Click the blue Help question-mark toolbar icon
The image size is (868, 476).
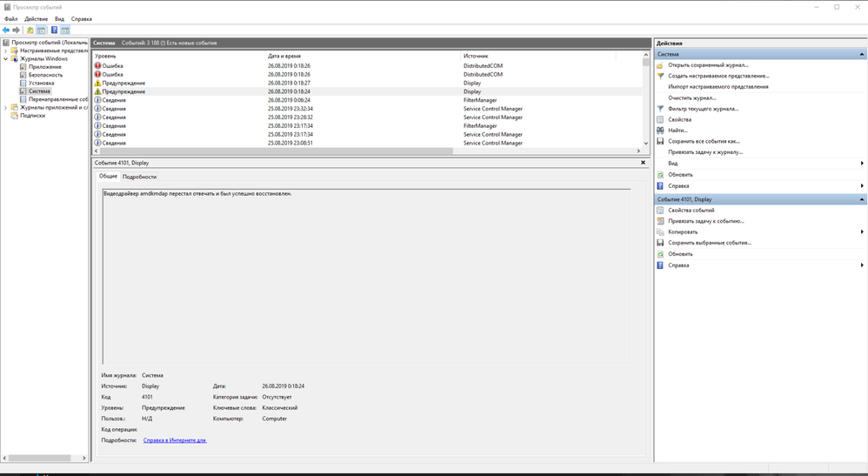pyautogui.click(x=54, y=30)
